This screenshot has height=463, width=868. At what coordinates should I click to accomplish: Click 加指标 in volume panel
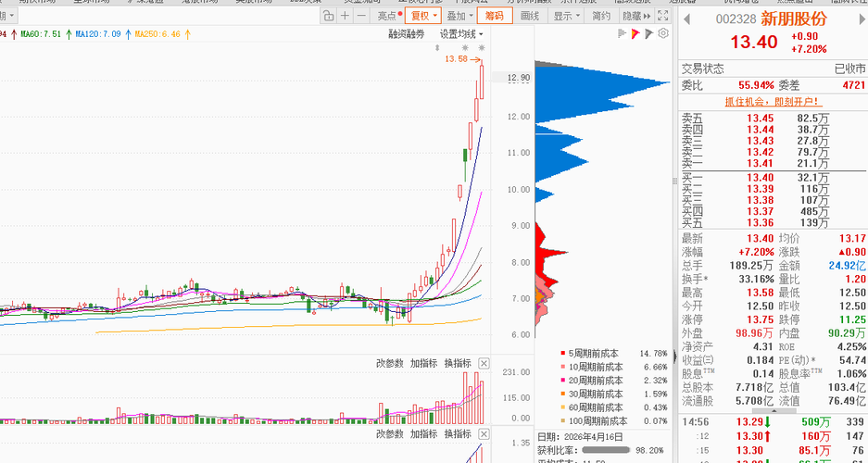(x=423, y=363)
